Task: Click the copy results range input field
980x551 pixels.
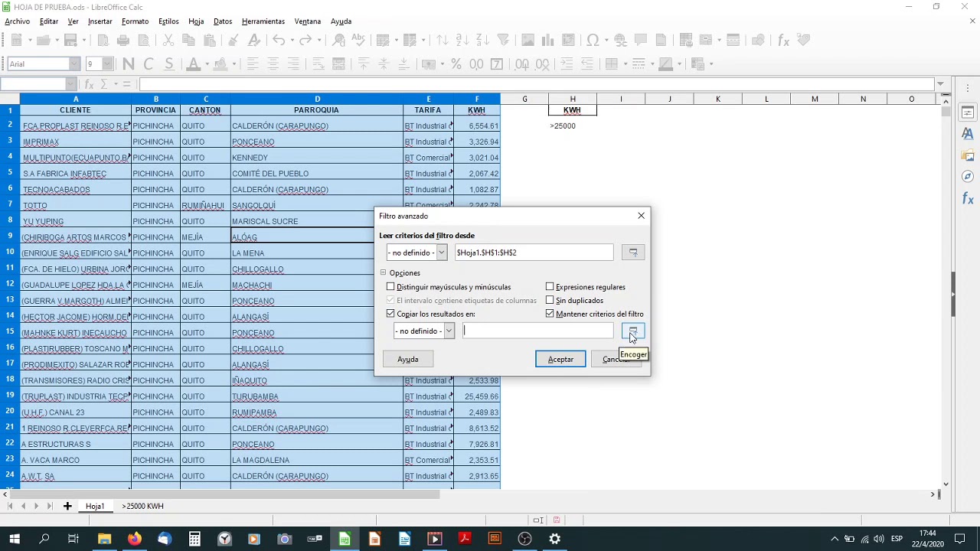Action: tap(538, 331)
